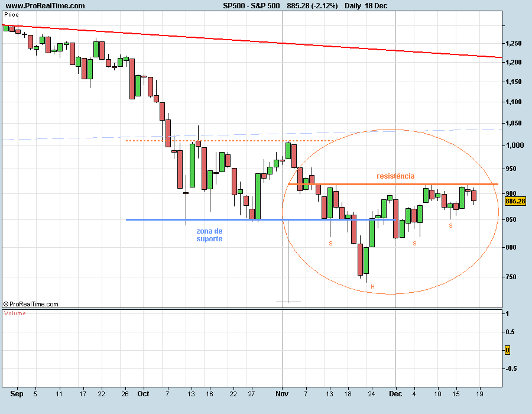Click the Daily 18 Dec timeframe label
This screenshot has width=532, height=414.
click(366, 6)
